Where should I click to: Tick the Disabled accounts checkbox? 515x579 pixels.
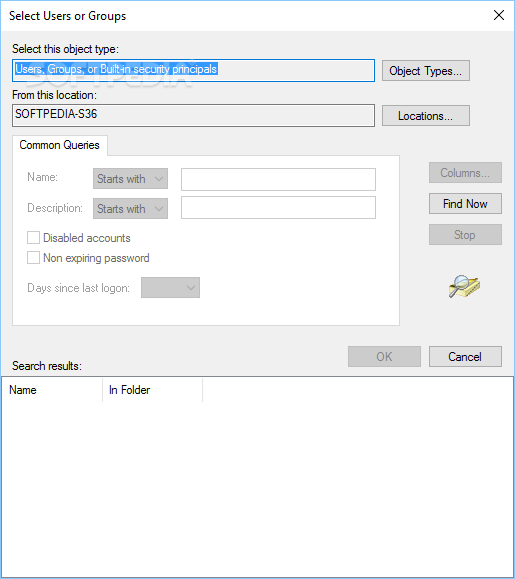coord(33,237)
